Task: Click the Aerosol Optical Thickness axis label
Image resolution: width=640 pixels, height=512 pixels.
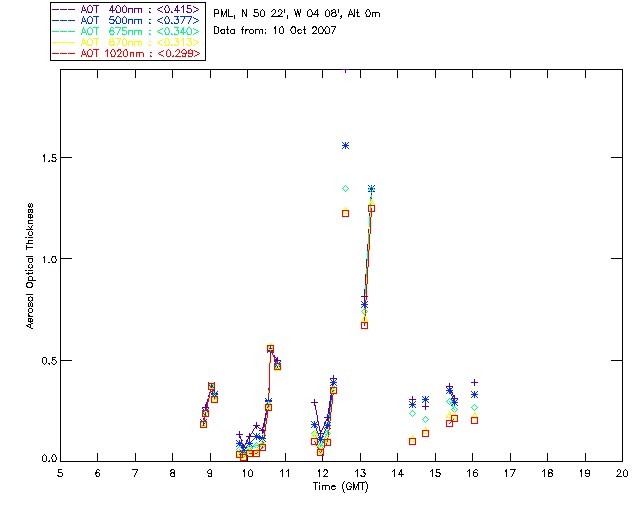Action: point(30,266)
